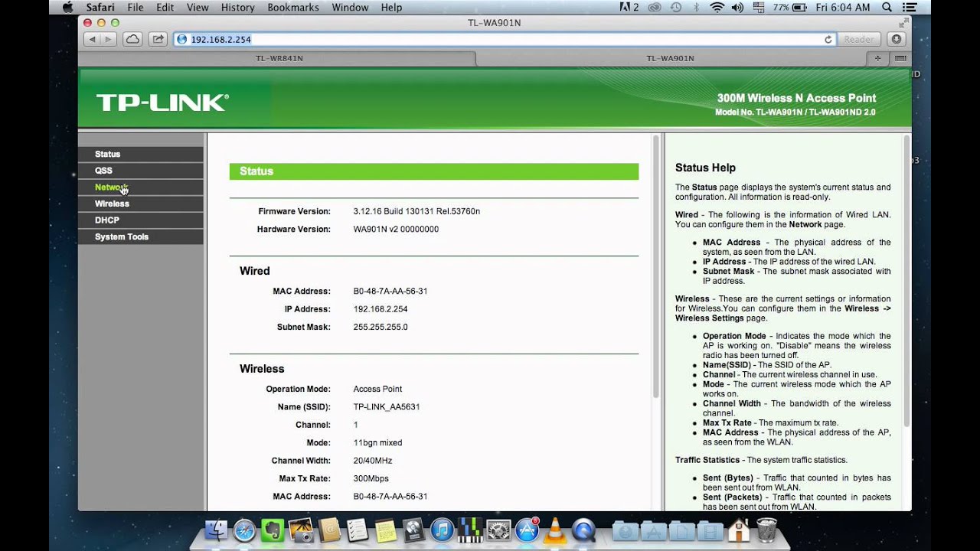Screen dimensions: 980x551
Task: Add a new tab with the plus button
Action: pos(878,58)
